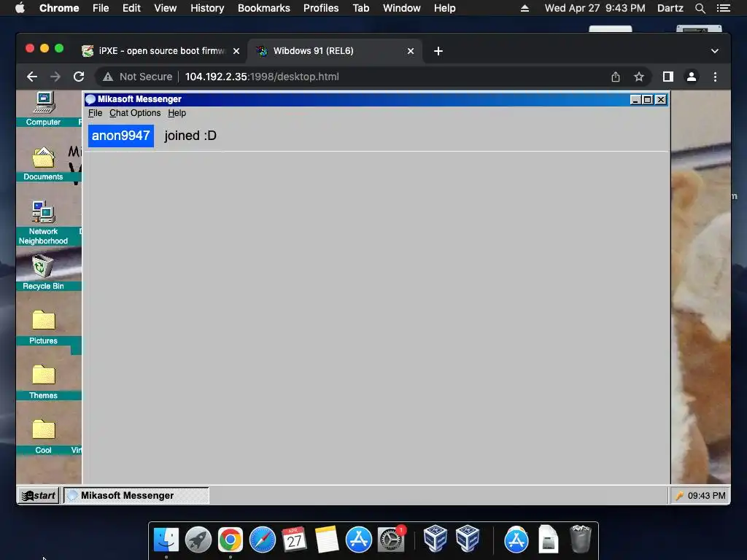
Task: Click the share page icon
Action: 616,77
